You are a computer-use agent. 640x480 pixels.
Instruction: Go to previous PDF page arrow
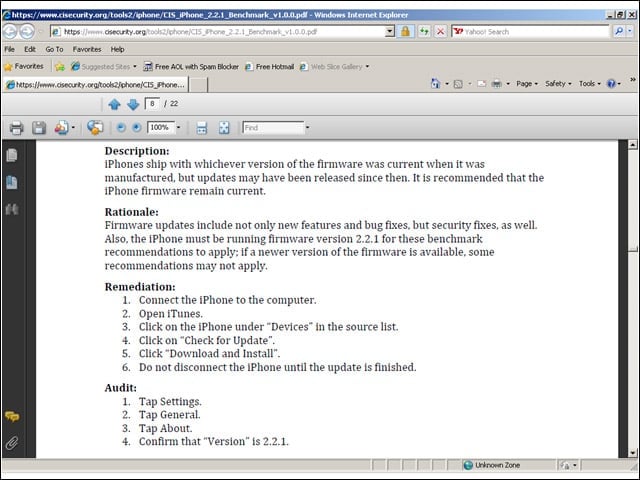coord(114,104)
